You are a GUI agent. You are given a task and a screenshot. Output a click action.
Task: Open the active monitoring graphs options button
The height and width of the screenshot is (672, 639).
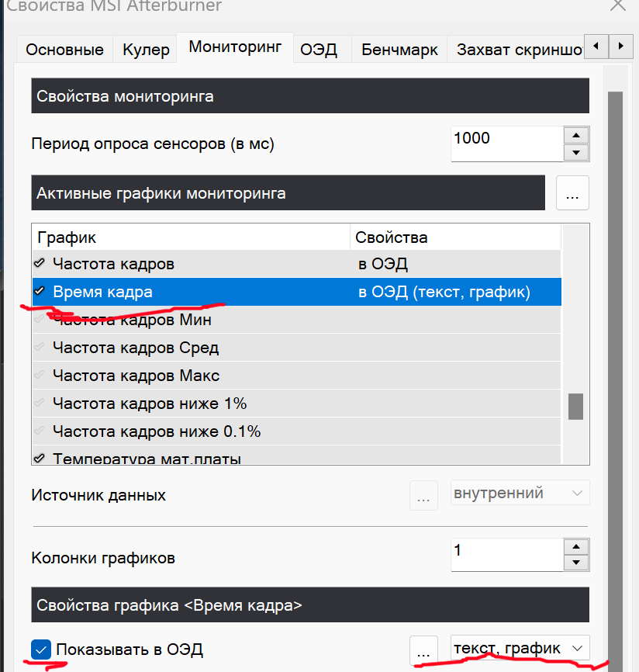[x=572, y=193]
